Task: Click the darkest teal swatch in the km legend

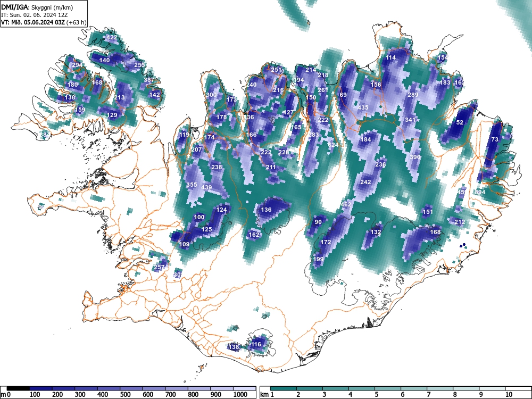Action: 284,388
